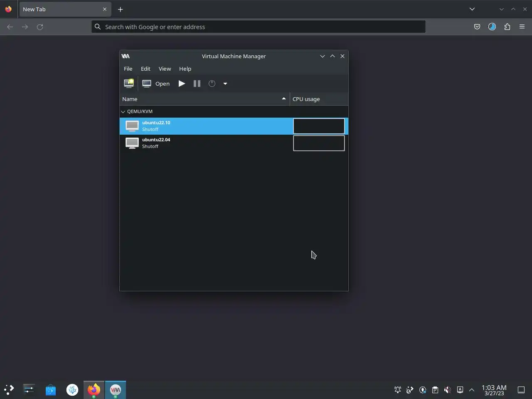This screenshot has width=532, height=399.
Task: Switch to the New Tab tab
Action: 65,9
